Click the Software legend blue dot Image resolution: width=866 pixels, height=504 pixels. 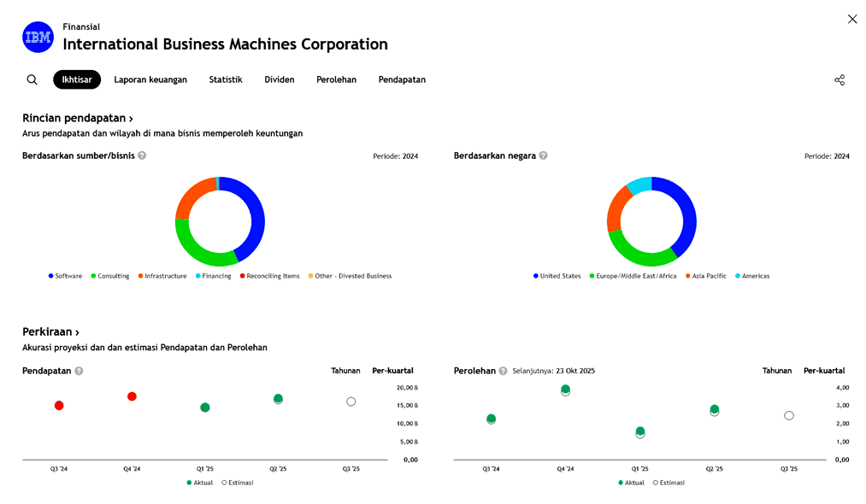(x=51, y=276)
